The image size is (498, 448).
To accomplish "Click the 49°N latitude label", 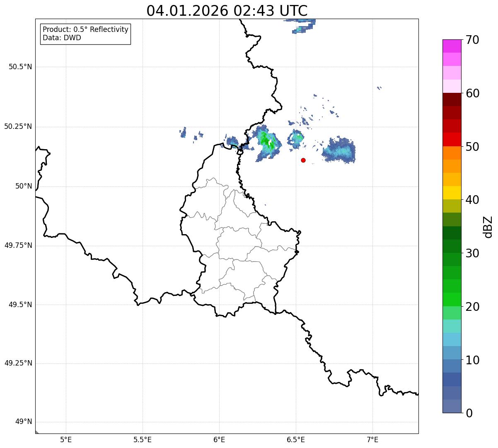I will (24, 422).
